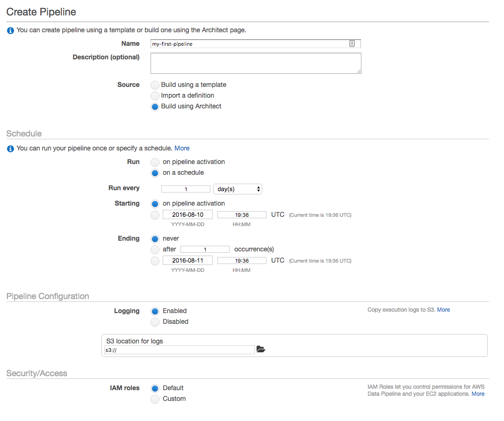Screen dimensions: 504x421
Task: Disable logging in Pipeline Configuration
Action: click(155, 321)
